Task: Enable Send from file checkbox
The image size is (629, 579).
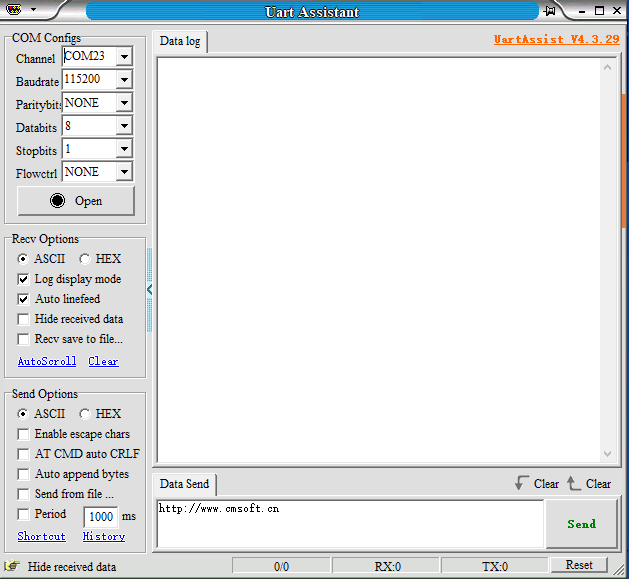Action: click(23, 494)
